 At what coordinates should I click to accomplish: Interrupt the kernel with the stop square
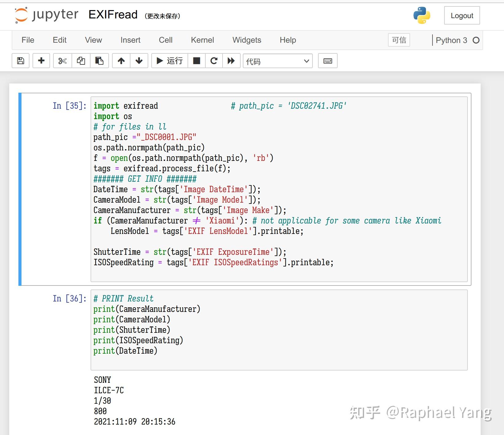tap(197, 61)
